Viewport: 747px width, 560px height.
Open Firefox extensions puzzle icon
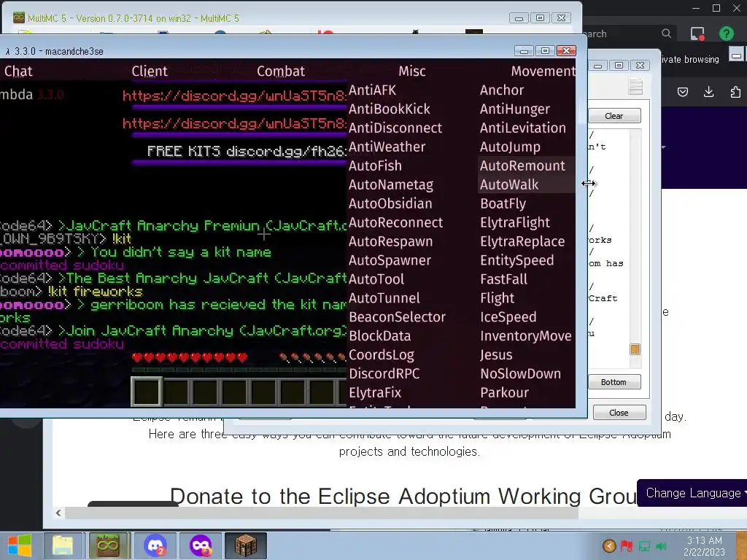735,92
